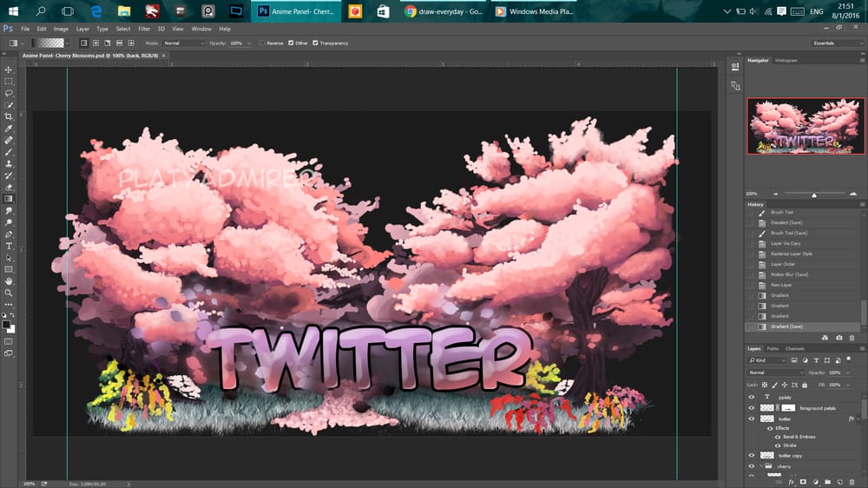
Task: Open the Essentials workspace dropdown
Action: (x=838, y=43)
